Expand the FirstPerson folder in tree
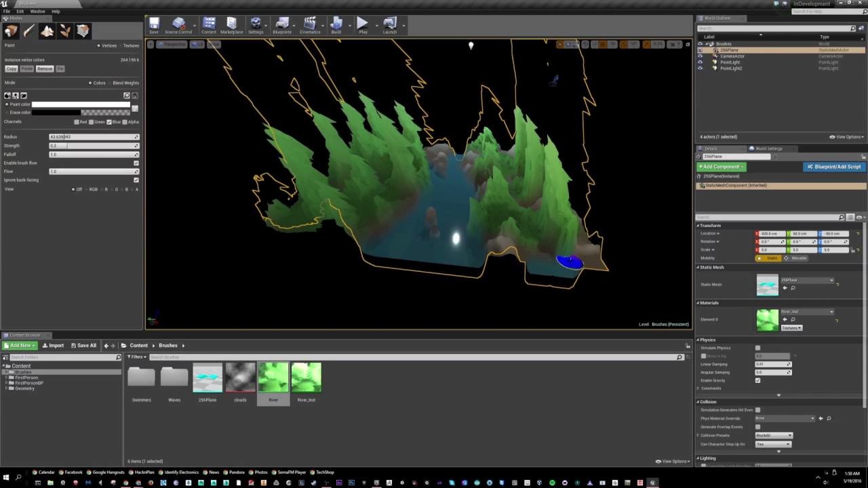 [7, 378]
